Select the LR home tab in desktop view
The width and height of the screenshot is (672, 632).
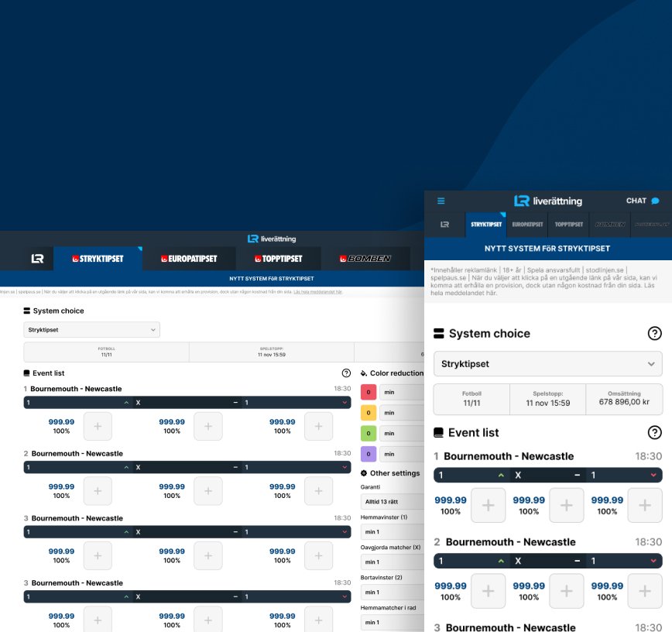37,259
